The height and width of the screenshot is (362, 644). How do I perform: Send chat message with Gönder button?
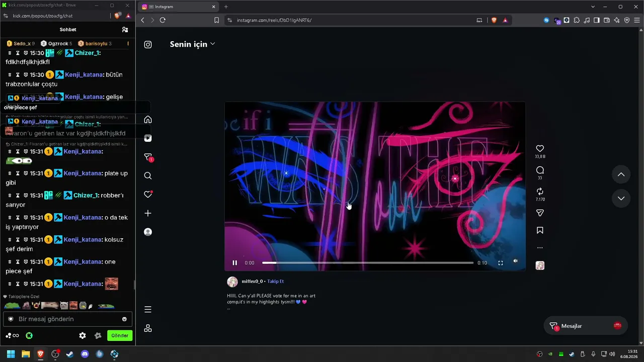click(120, 335)
